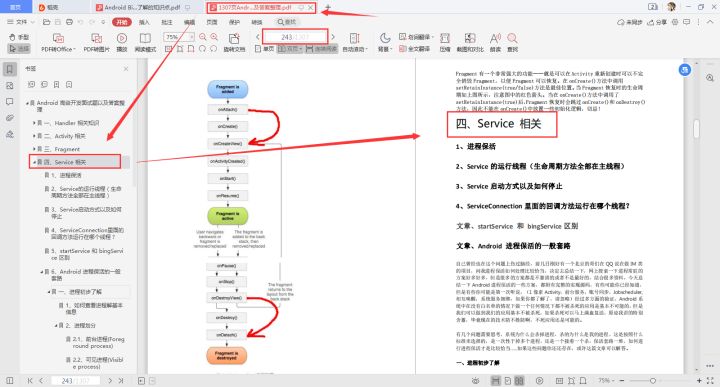The width and height of the screenshot is (720, 387).
Task: Jump to first page in status bar
Action: pos(30,381)
